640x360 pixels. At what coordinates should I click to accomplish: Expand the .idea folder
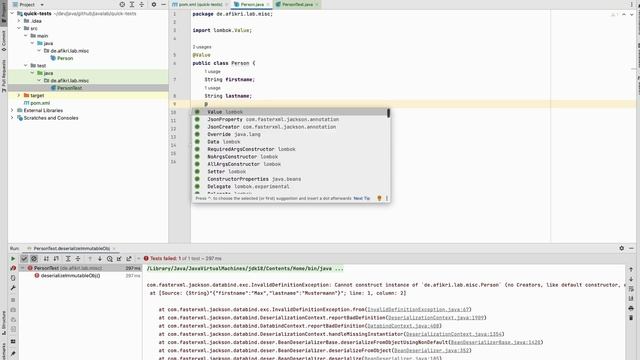19,21
